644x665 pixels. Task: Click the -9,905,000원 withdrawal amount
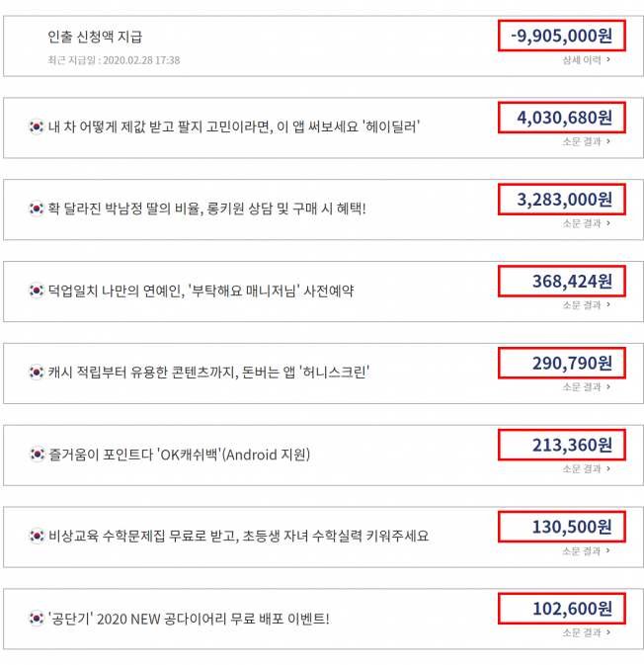click(562, 36)
